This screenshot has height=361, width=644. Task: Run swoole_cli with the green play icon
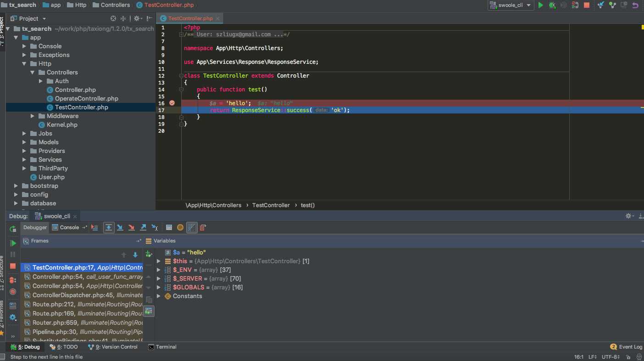(541, 5)
